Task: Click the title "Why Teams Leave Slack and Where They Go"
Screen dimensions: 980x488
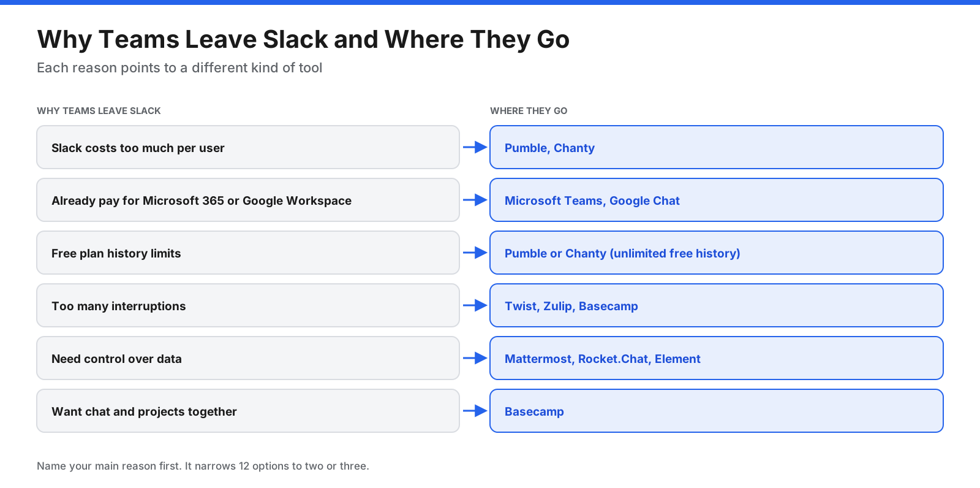Action: 303,39
